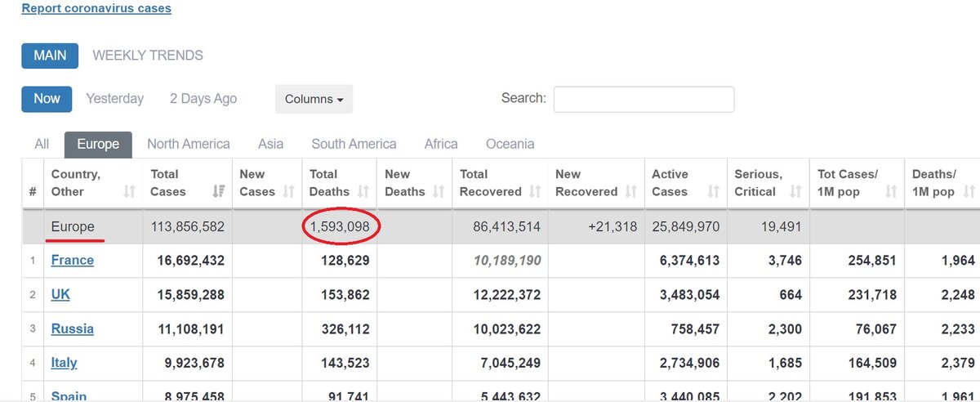Click Italy deaths per million 2,379
This screenshot has height=402, width=980.
957,364
